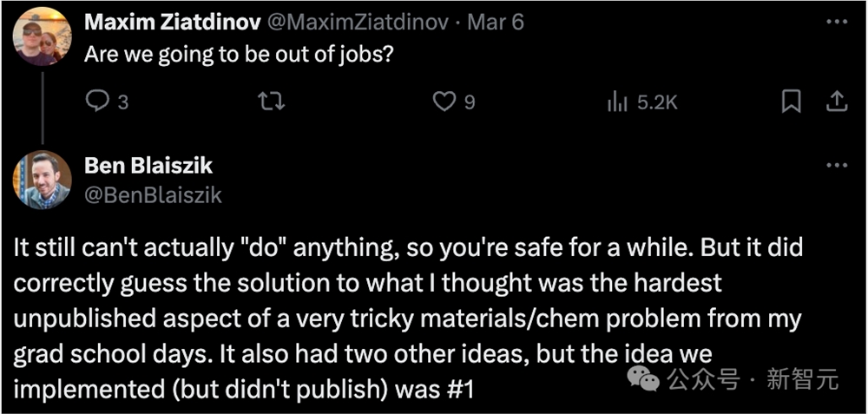Screen dimensions: 868x414
Task: Open more options on Maxim's tweet
Action: pyautogui.click(x=837, y=23)
